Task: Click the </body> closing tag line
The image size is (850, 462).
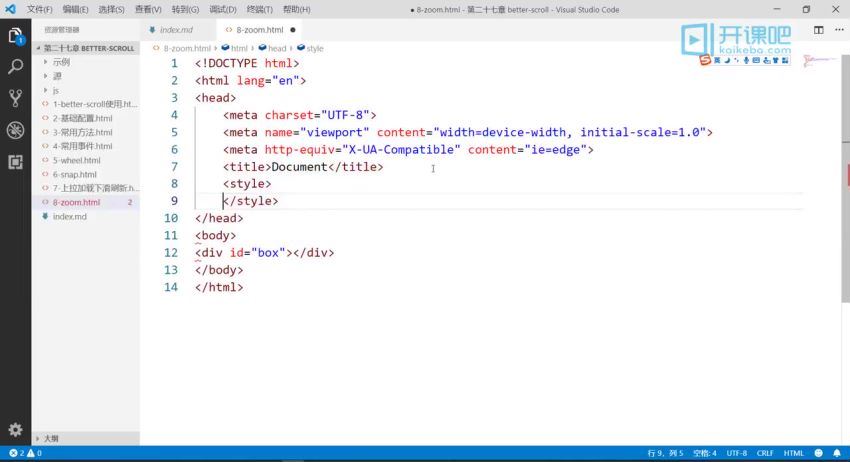Action: coord(219,270)
